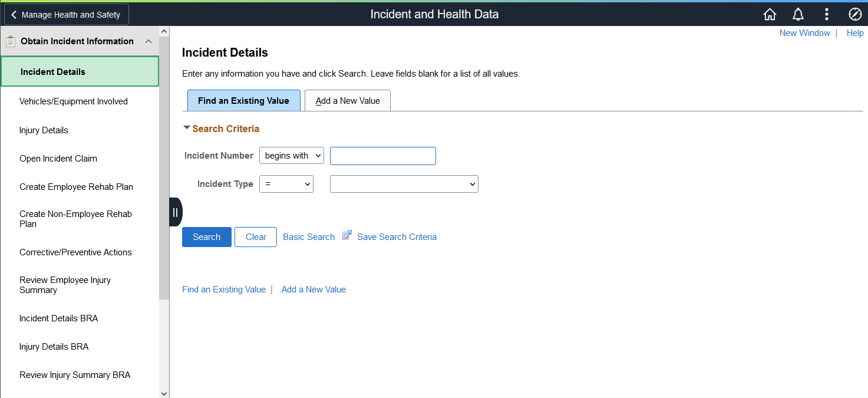
Task: Collapse the Search Criteria section
Action: 186,127
